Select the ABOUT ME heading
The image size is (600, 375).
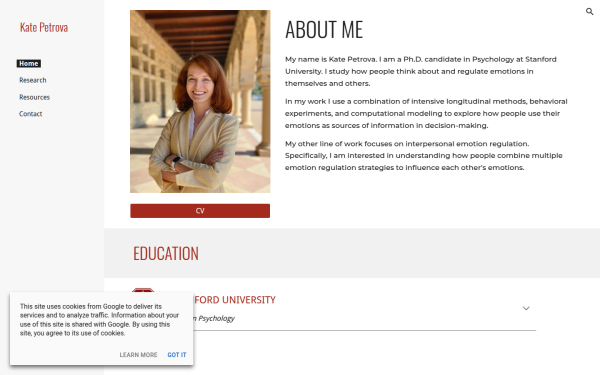click(324, 29)
